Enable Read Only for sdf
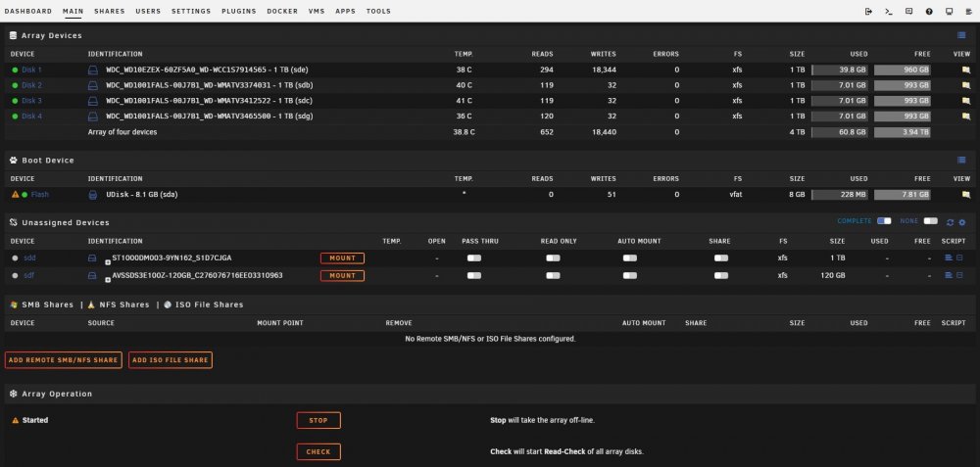The image size is (980, 467). pyautogui.click(x=553, y=275)
